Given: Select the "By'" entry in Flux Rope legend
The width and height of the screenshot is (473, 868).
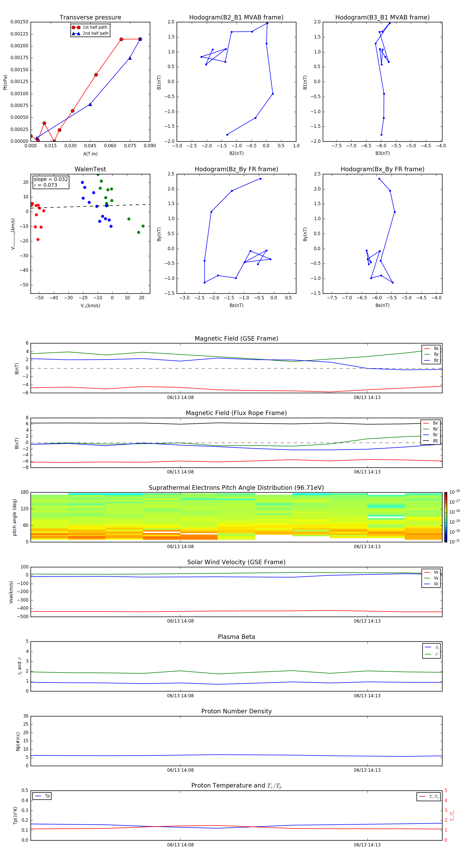Looking at the screenshot, I should 431,429.
